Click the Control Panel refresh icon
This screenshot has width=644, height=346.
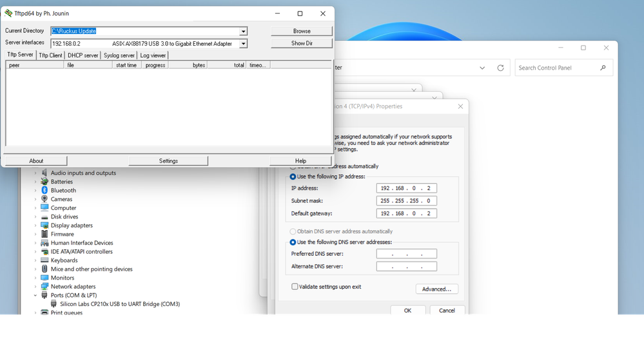tap(500, 68)
